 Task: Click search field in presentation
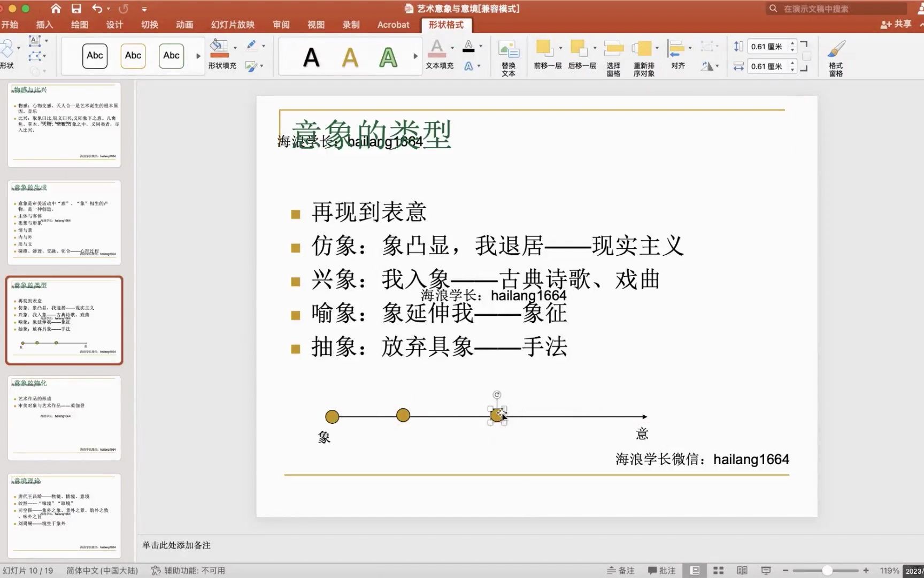tap(837, 9)
